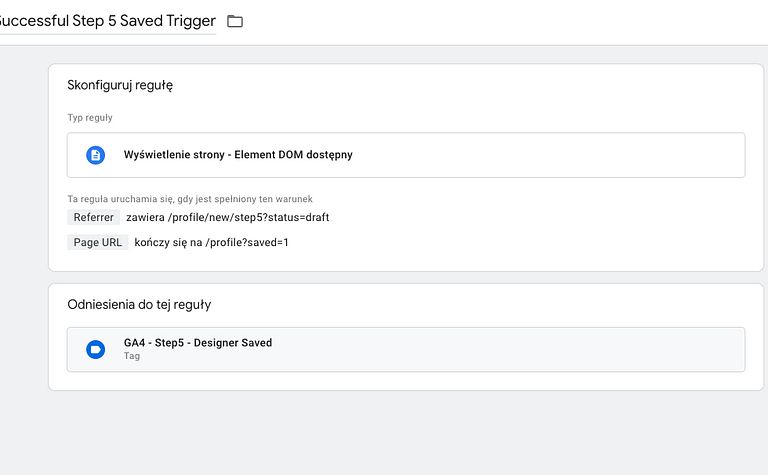The width and height of the screenshot is (768, 475).
Task: Click the folder icon beside the trigger name
Action: (235, 21)
